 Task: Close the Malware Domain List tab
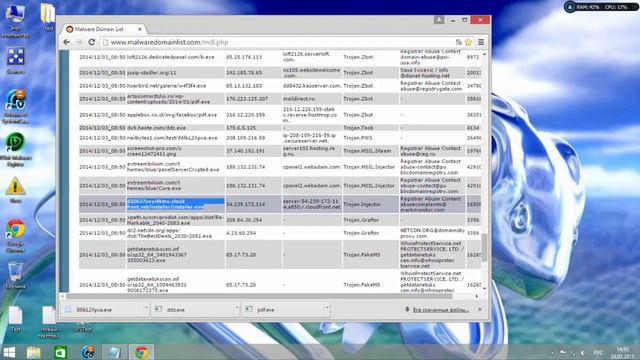[140, 29]
